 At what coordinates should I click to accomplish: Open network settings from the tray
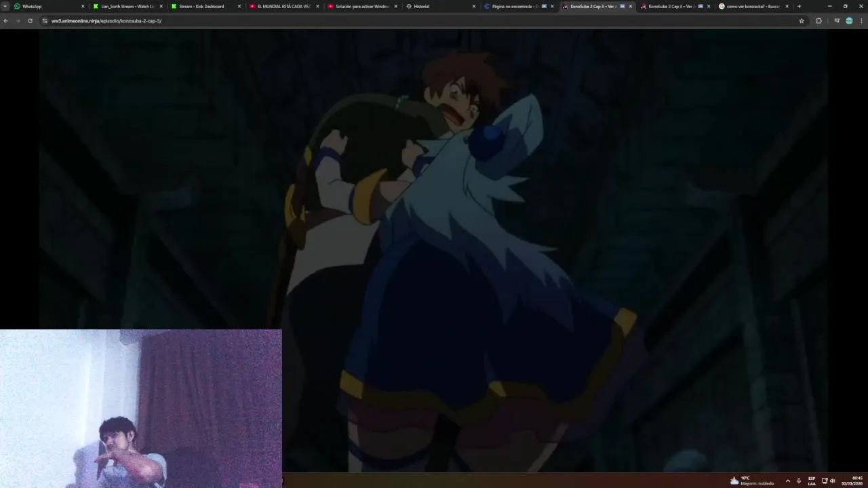[x=825, y=481]
